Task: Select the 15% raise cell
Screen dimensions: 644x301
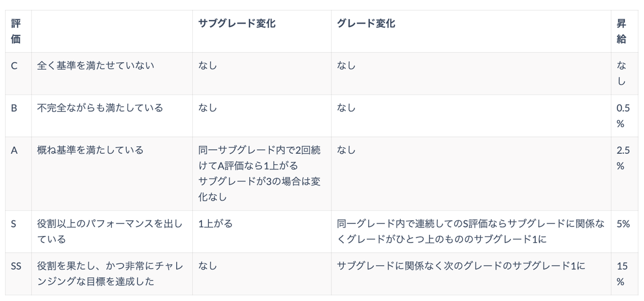Action: click(x=622, y=274)
